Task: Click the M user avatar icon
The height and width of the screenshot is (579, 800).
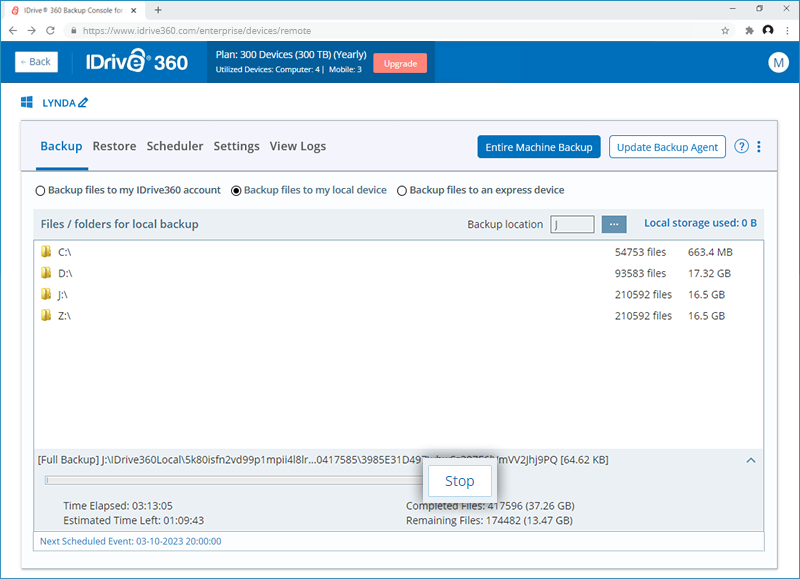Action: (x=778, y=62)
